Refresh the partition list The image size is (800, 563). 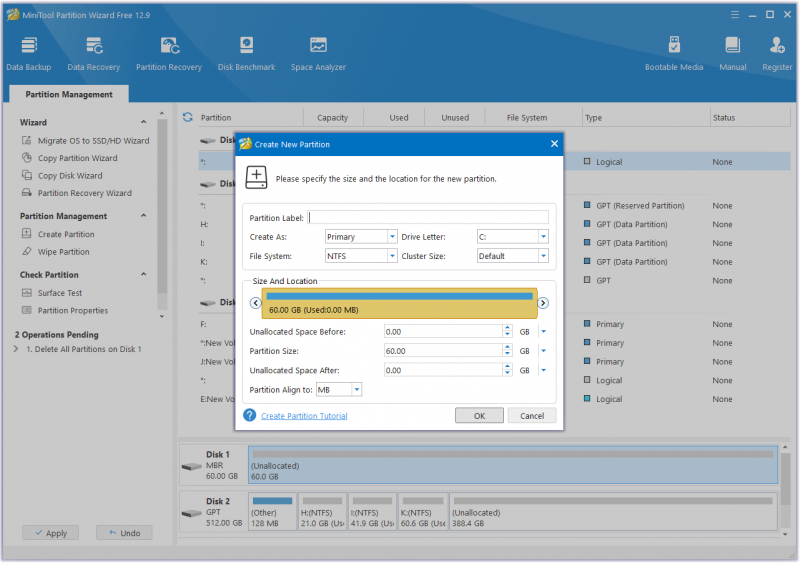[x=188, y=117]
